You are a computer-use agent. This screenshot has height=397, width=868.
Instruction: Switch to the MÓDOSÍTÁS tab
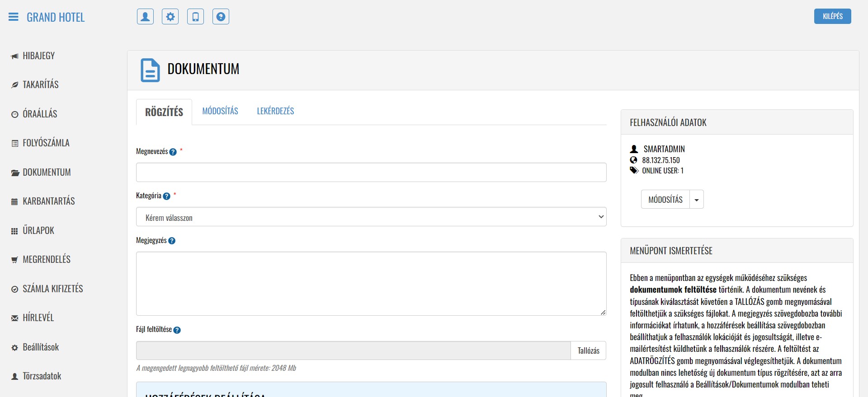pos(220,111)
